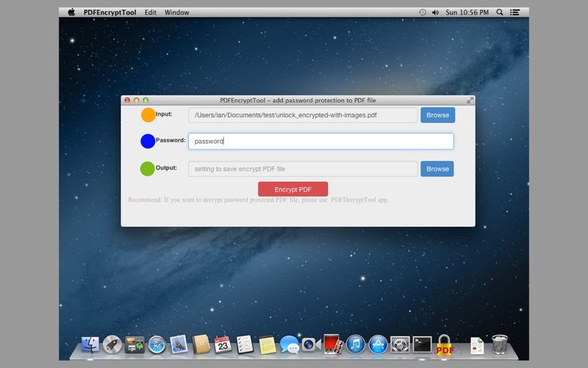Open Photo Booth icon in dock
The width and height of the screenshot is (588, 368).
[333, 344]
